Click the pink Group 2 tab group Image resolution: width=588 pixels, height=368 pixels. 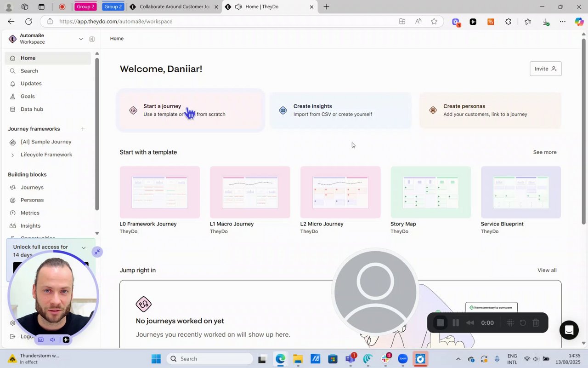coord(86,7)
